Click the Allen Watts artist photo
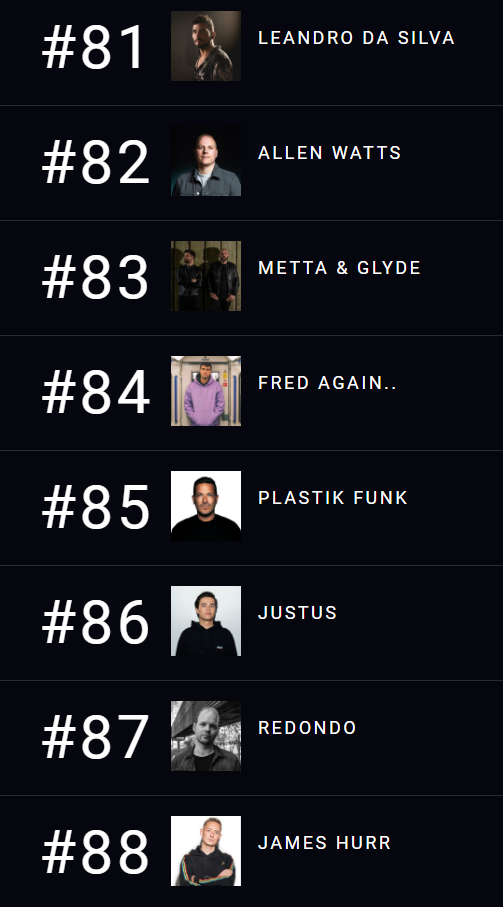The width and height of the screenshot is (503, 907). pos(206,161)
